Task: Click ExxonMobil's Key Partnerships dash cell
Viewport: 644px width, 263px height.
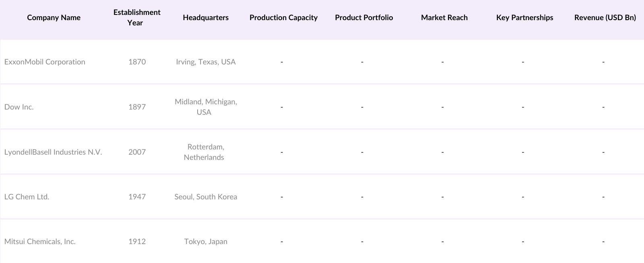Action: tap(523, 62)
